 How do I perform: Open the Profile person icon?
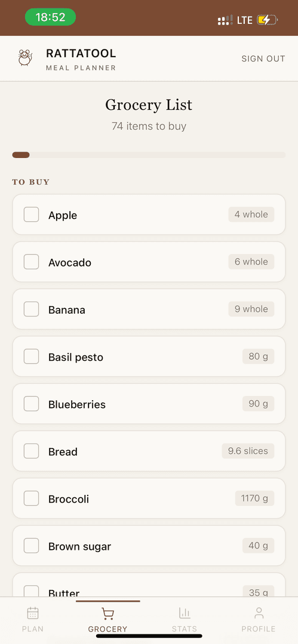pos(259,613)
